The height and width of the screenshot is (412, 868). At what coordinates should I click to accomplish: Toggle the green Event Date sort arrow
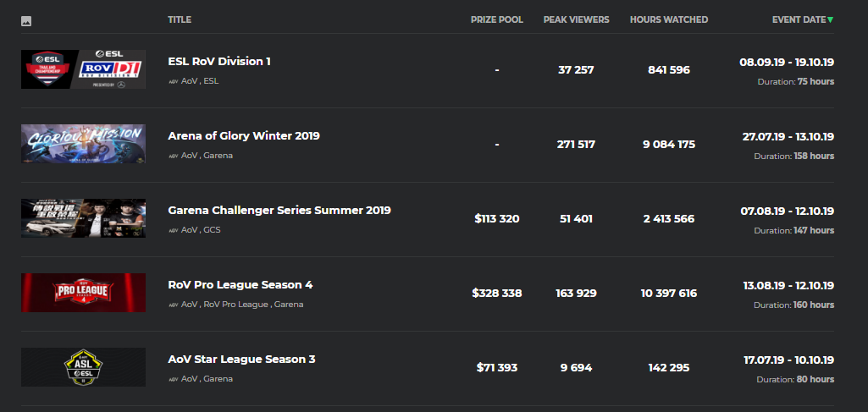pyautogui.click(x=830, y=19)
